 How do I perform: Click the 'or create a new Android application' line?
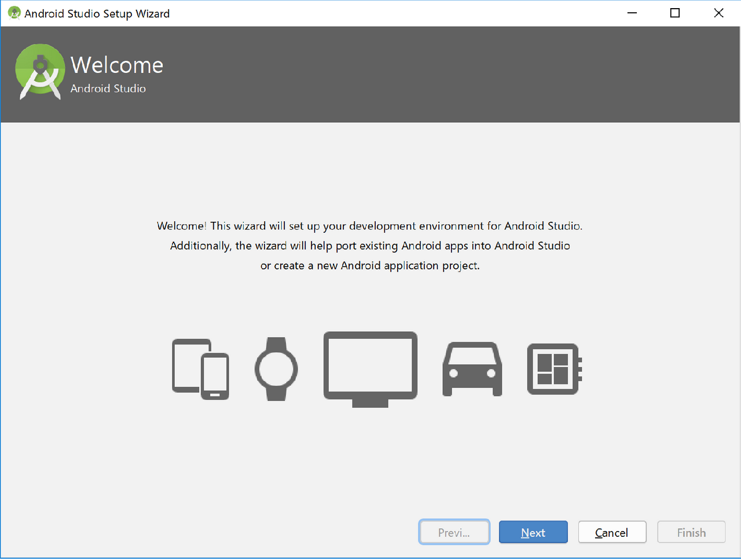click(370, 265)
